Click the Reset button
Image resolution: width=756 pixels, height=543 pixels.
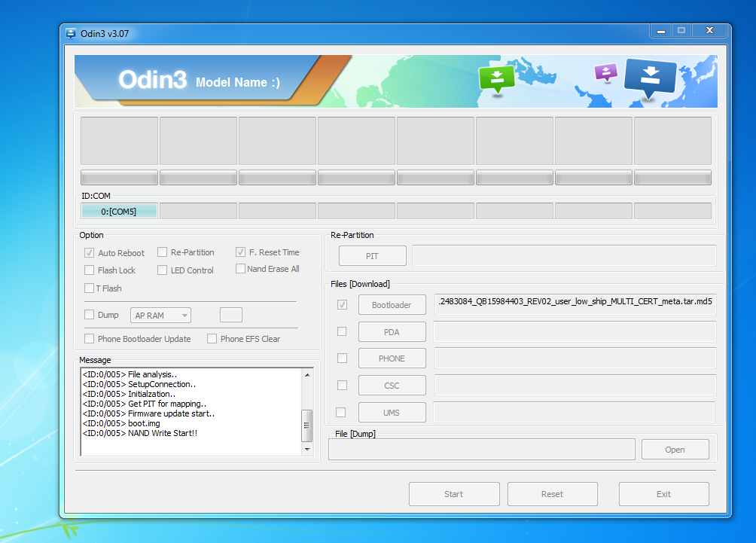coord(552,494)
